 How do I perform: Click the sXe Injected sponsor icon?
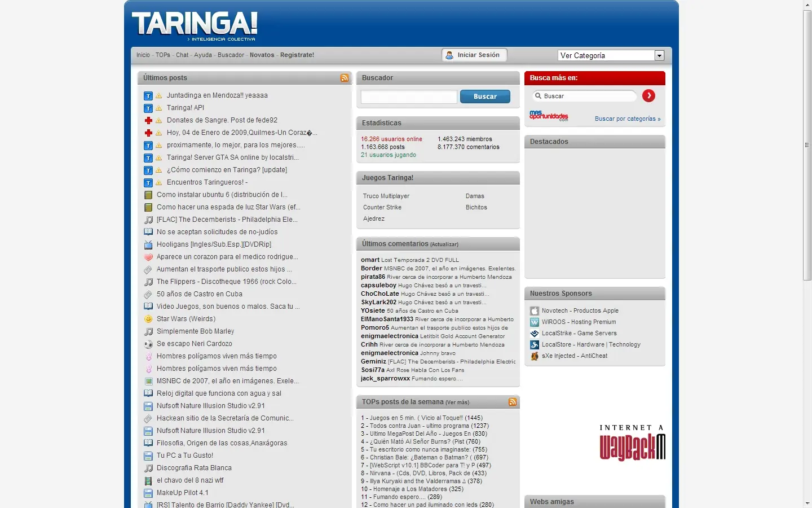pos(535,356)
